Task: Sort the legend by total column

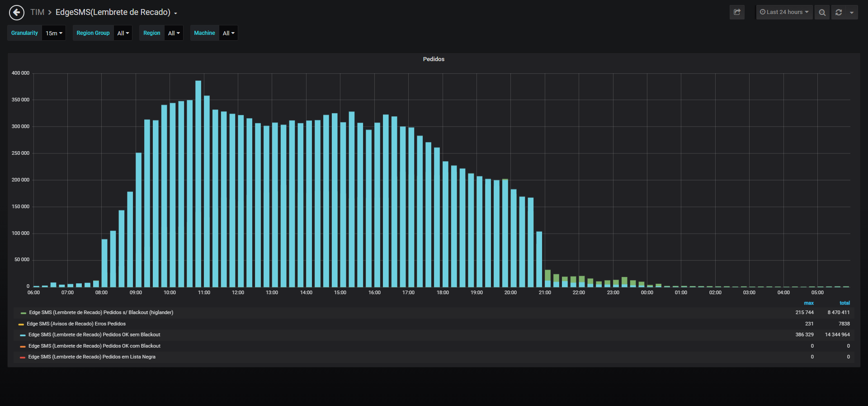Action: click(x=844, y=303)
